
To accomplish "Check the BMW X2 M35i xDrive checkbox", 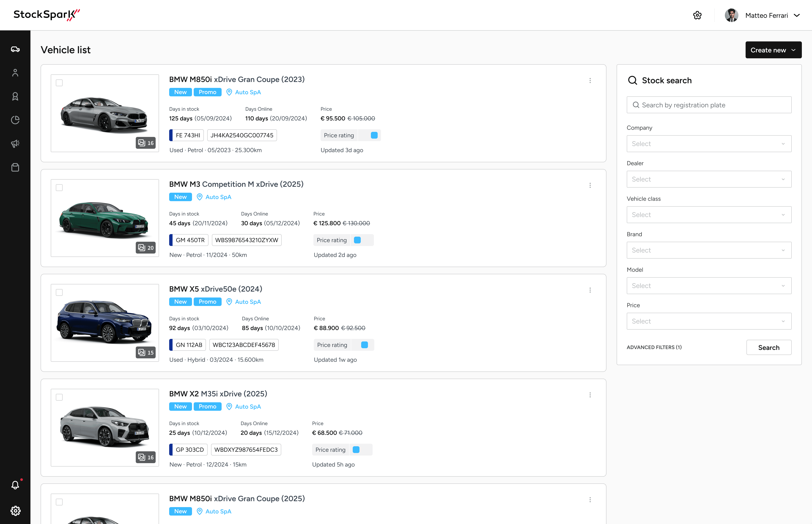I will tap(59, 397).
